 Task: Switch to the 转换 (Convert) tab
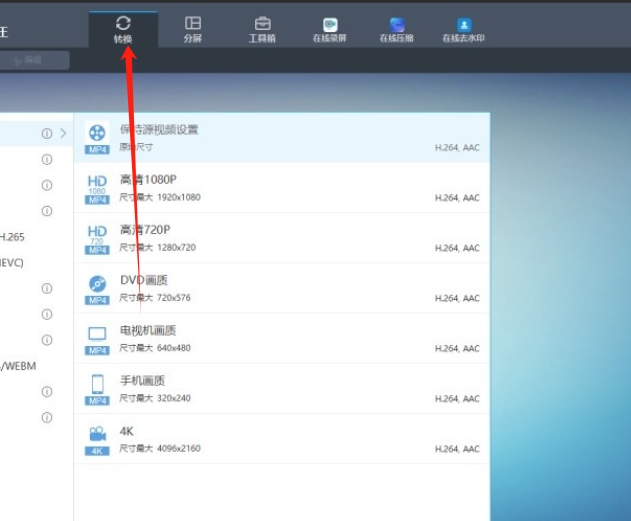123,29
